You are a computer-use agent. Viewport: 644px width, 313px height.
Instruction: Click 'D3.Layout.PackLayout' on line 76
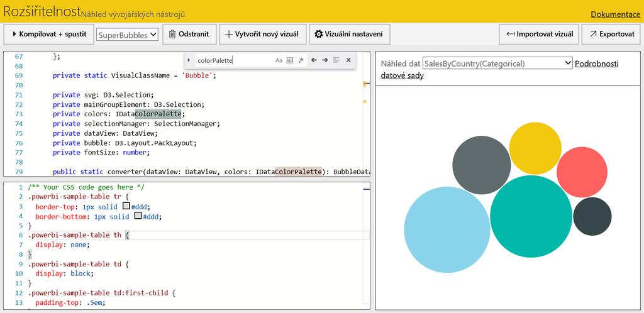pos(155,143)
